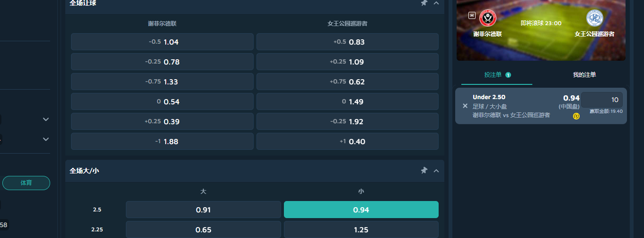The height and width of the screenshot is (238, 644).
Task: Select 女王公园巡游者 +1 handicap at 0.40
Action: pyautogui.click(x=347, y=141)
